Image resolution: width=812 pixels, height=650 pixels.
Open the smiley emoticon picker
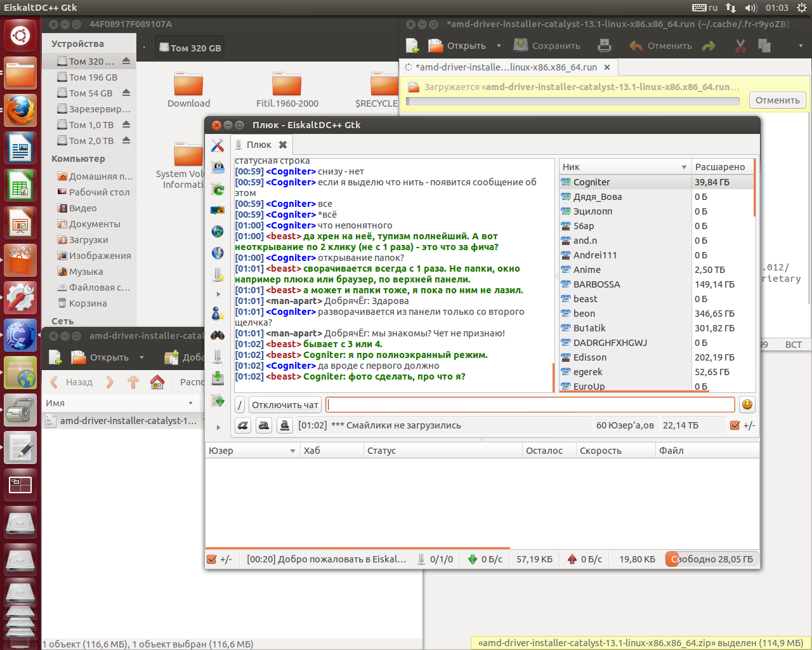coord(747,405)
